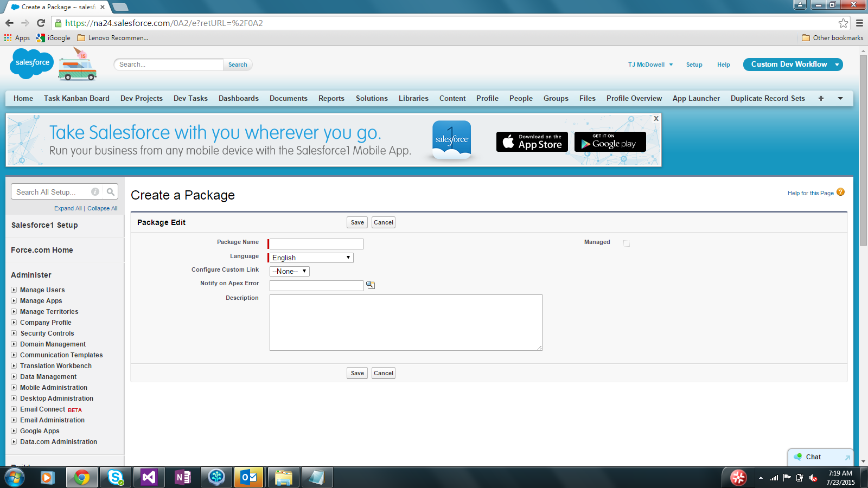Expand the Data Management tree node

14,377
